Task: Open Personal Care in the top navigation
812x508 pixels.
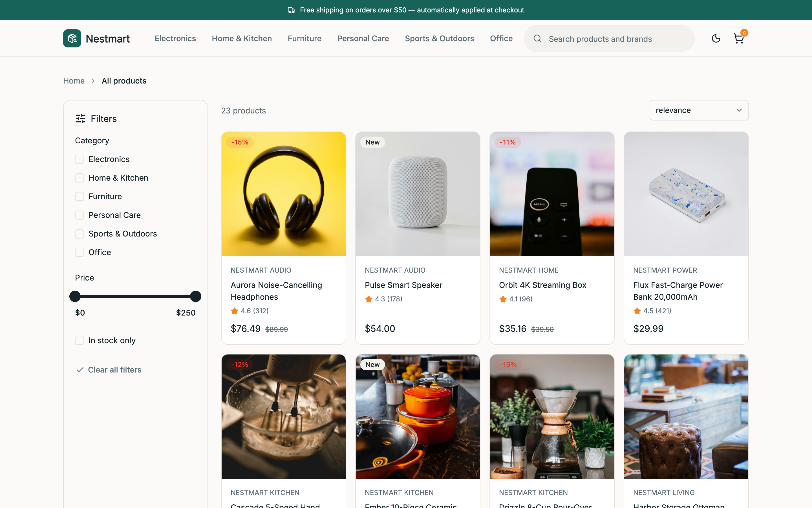Action: coord(363,38)
